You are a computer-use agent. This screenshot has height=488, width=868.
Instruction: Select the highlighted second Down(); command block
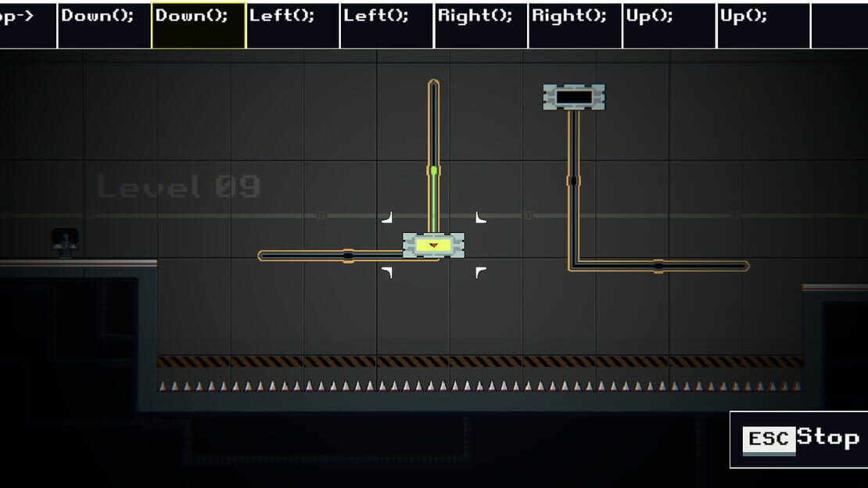199,26
